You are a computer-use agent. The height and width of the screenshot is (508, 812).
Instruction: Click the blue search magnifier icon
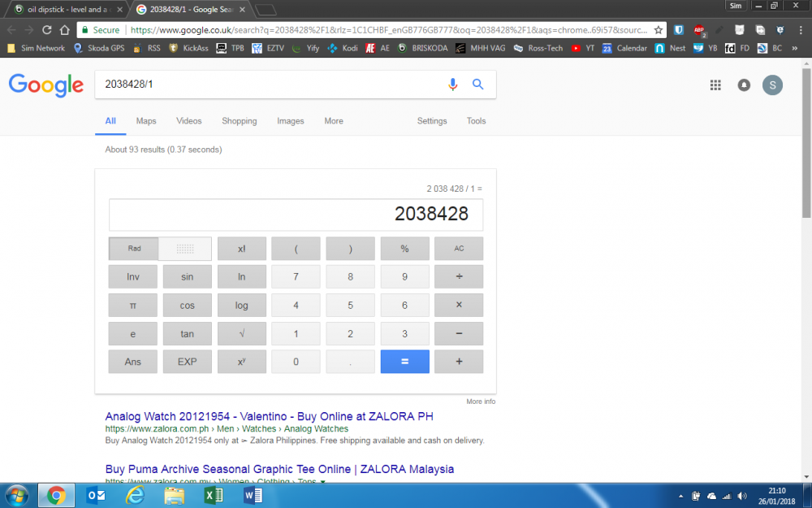[477, 84]
